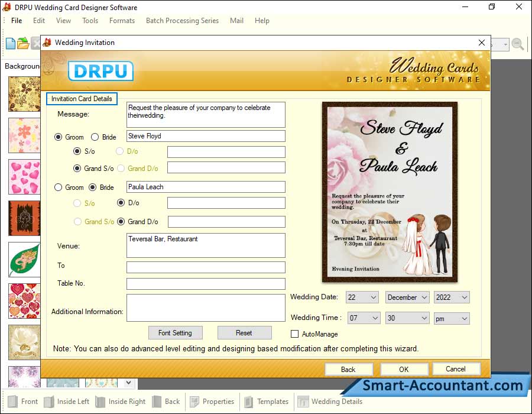The height and width of the screenshot is (414, 532).
Task: Enable the AutoManage checkbox
Action: tap(295, 334)
